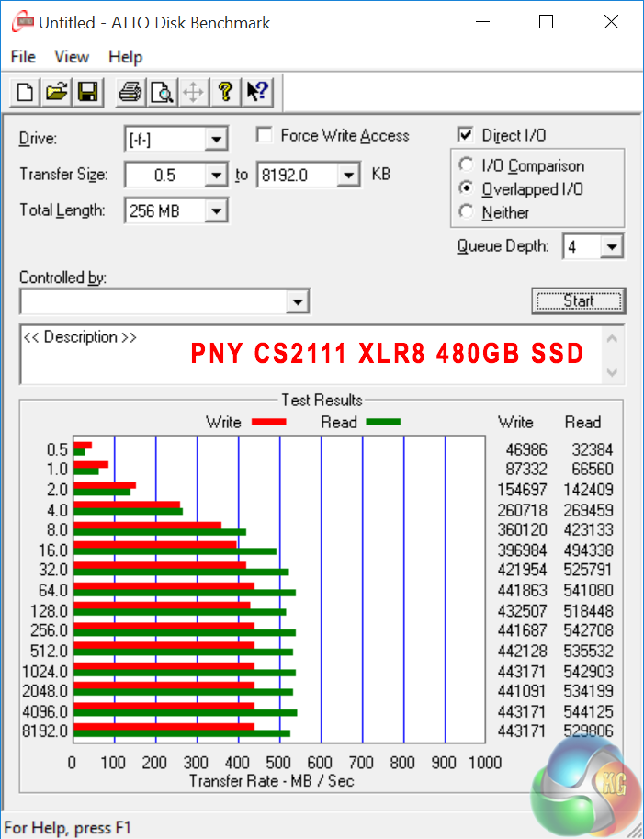
Task: Activate the context help arrow icon
Action: tap(257, 92)
